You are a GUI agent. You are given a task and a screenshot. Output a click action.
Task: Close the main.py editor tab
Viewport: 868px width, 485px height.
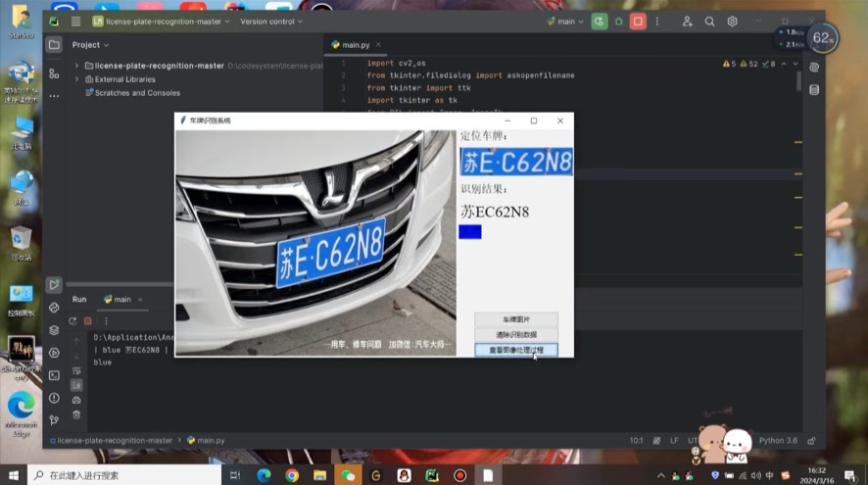click(378, 45)
